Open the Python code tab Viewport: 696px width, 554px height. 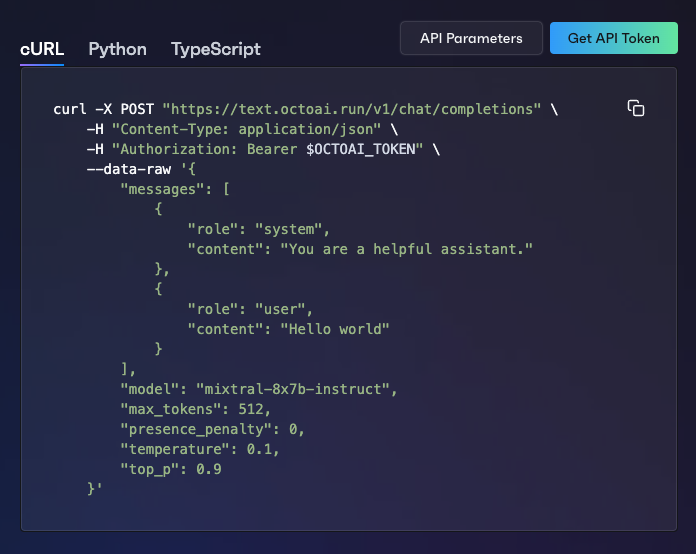pos(117,49)
